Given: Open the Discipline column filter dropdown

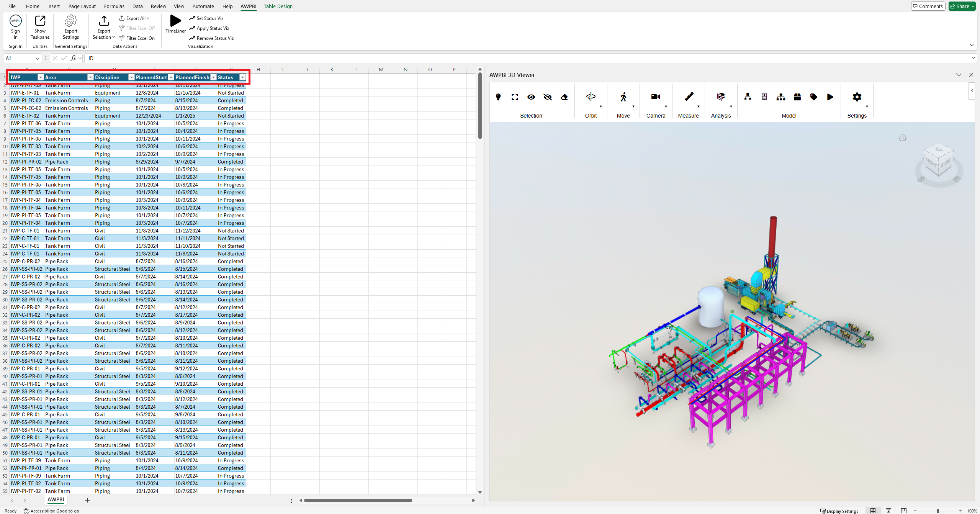Looking at the screenshot, I should tap(131, 77).
